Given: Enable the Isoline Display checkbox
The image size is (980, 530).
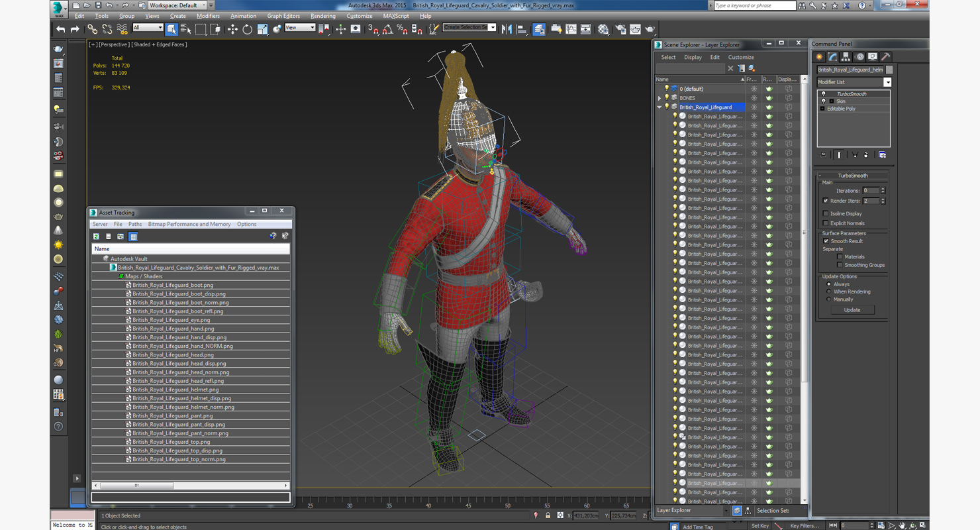Looking at the screenshot, I should pos(826,214).
